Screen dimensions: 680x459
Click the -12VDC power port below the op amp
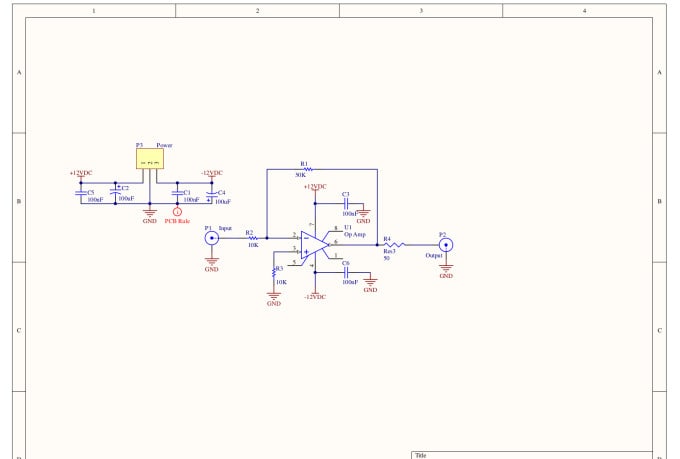pos(315,297)
